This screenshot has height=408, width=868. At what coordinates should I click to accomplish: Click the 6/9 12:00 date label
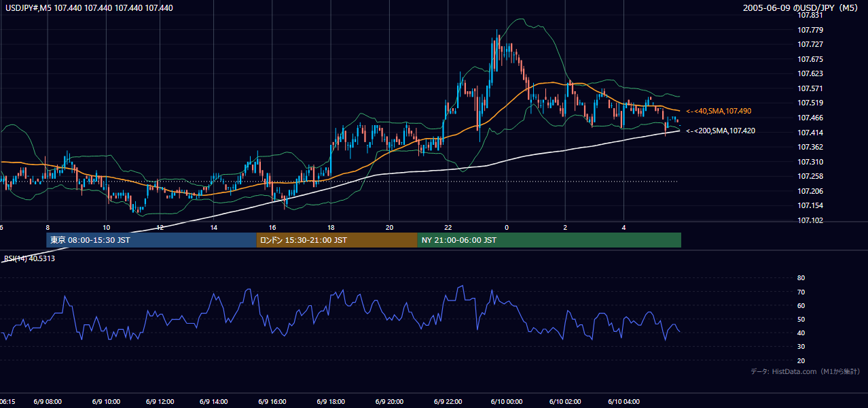point(160,402)
